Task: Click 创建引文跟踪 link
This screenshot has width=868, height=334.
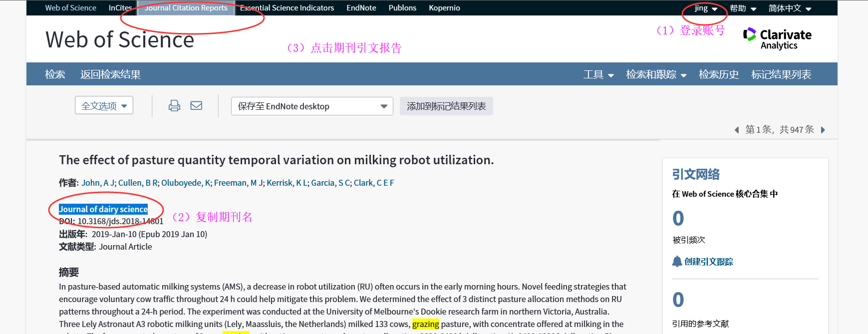Action: click(708, 262)
